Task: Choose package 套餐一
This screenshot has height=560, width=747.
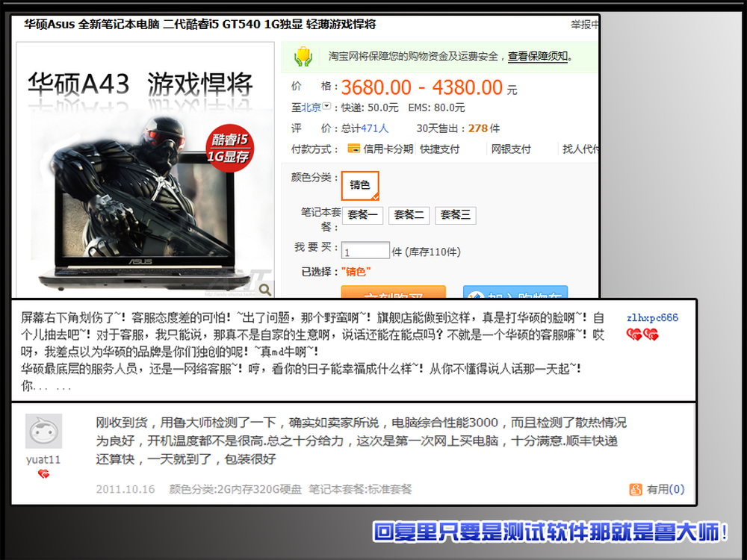Action: click(x=362, y=215)
